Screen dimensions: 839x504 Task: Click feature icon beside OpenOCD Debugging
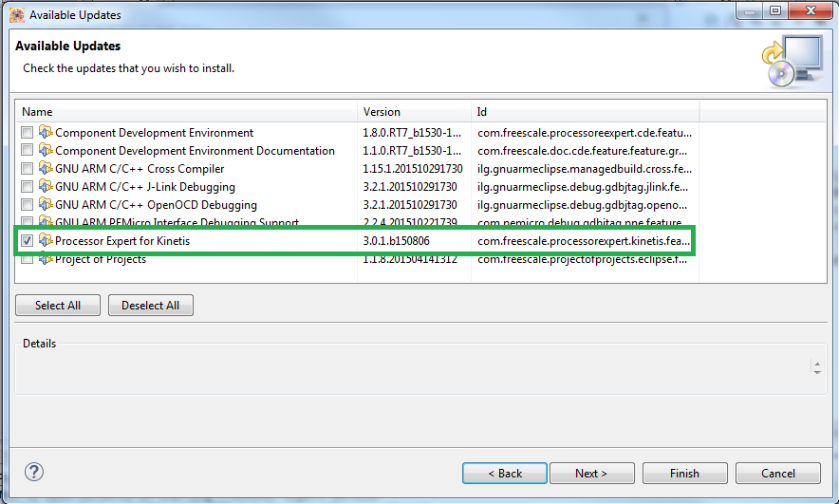click(46, 204)
